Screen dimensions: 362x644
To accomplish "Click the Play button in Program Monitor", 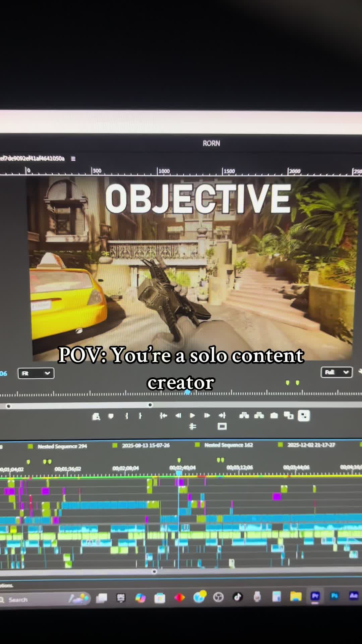I will [x=192, y=416].
